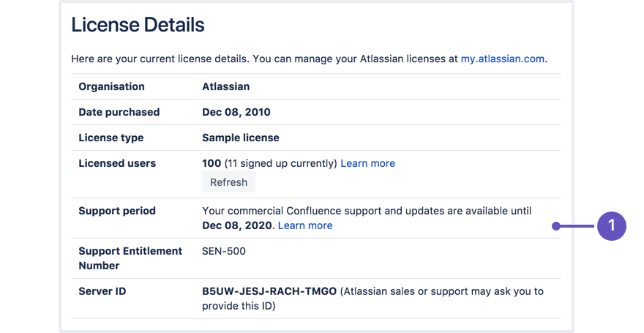The image size is (644, 333).
Task: Click the SEN-500 entitlement value
Action: point(224,251)
